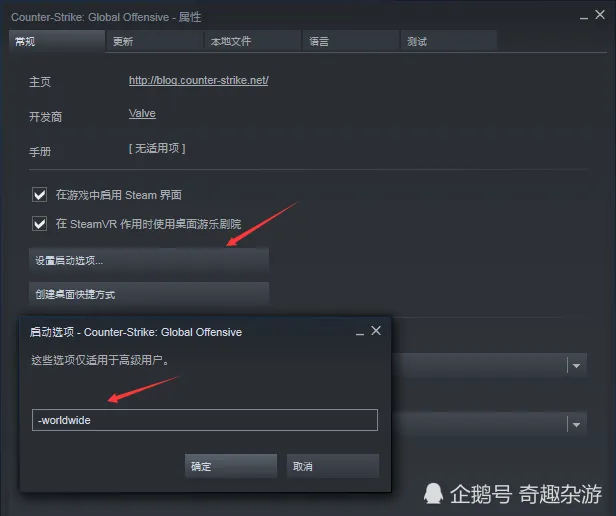Open the 测试 tab
Screen dimensions: 616x516
(x=449, y=41)
